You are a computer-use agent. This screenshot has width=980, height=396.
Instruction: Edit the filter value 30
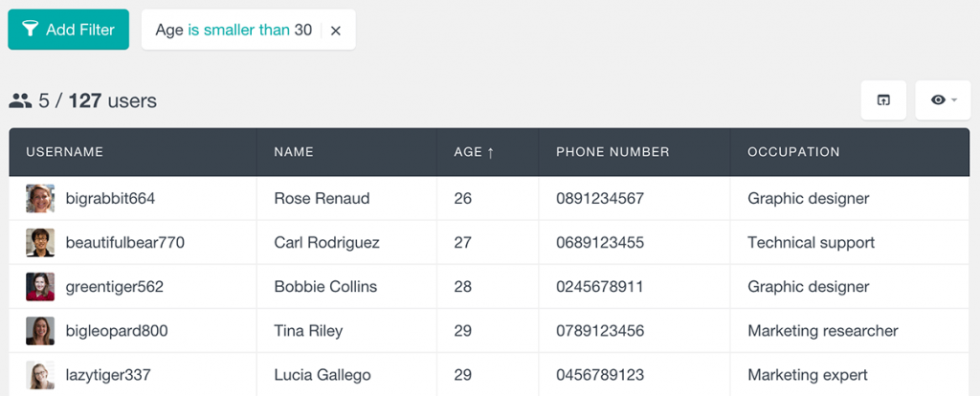(x=303, y=31)
